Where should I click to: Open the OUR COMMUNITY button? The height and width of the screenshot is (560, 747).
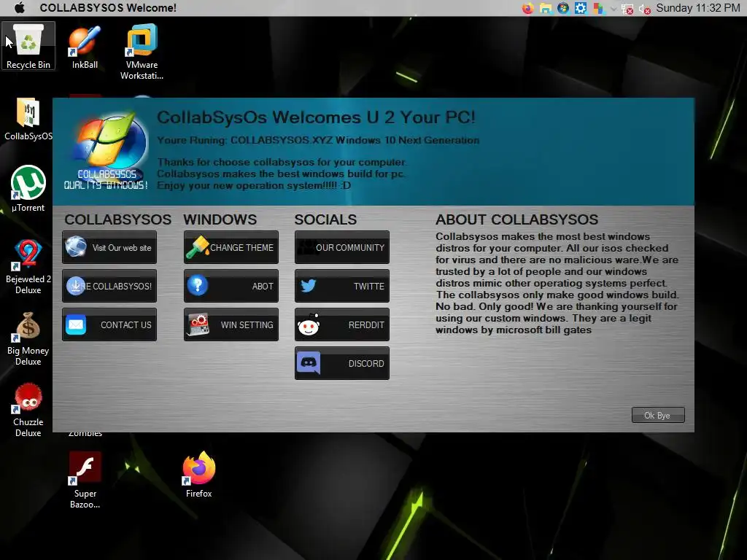click(342, 248)
